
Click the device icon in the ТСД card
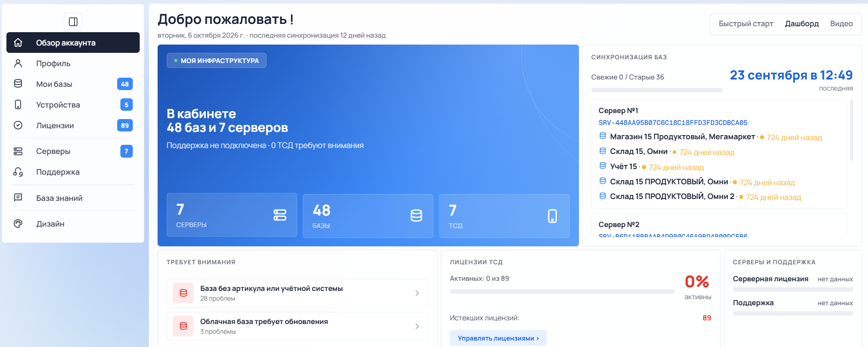tap(552, 216)
